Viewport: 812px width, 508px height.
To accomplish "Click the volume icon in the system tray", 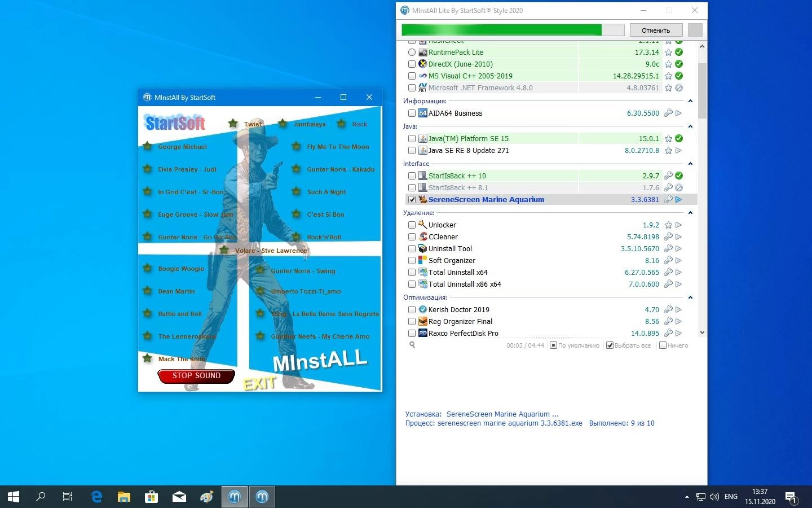I will 714,497.
